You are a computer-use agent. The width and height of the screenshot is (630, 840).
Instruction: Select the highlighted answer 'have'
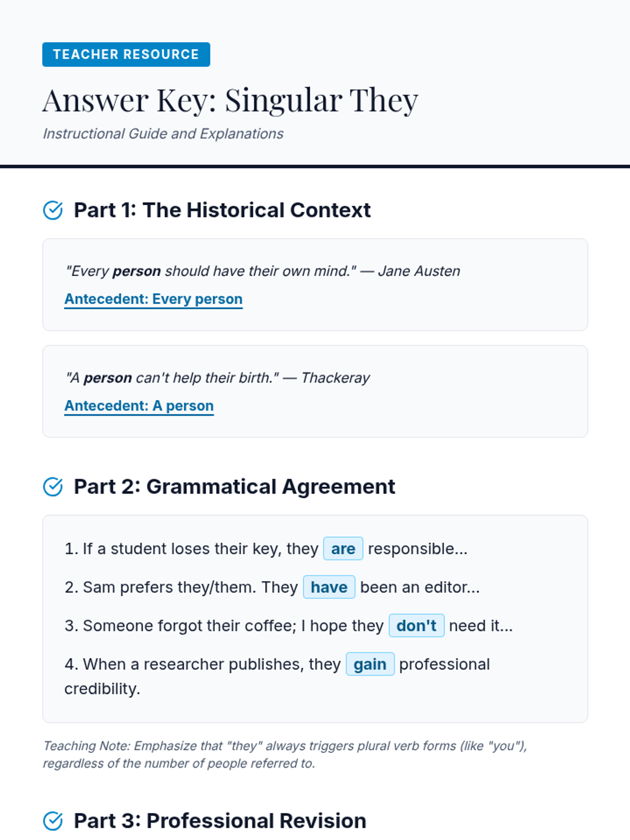click(x=329, y=587)
